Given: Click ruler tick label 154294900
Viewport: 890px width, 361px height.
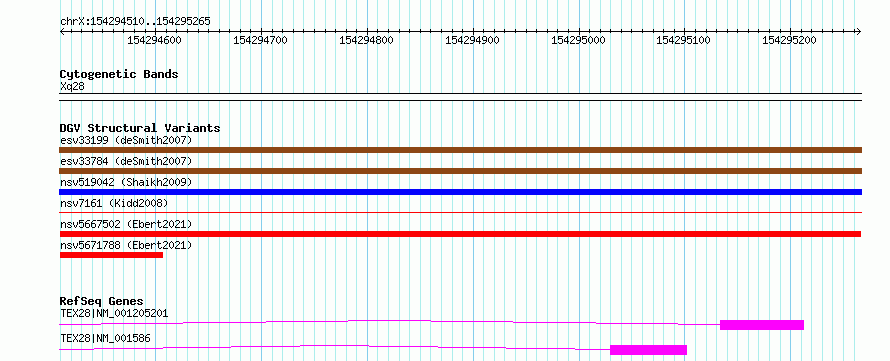Looking at the screenshot, I should (x=472, y=40).
